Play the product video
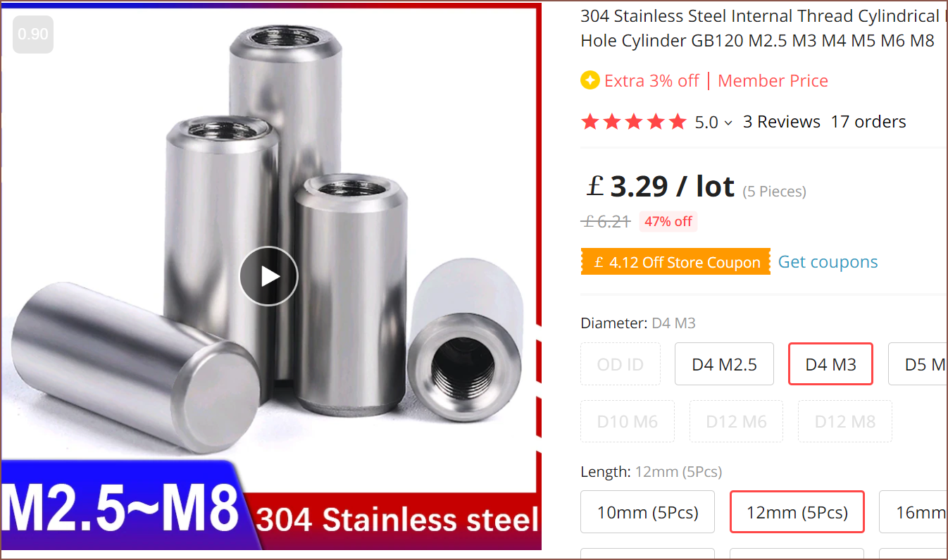The height and width of the screenshot is (560, 948). click(x=268, y=276)
